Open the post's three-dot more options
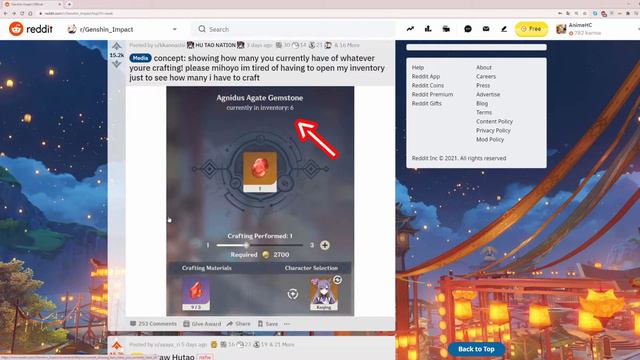Image resolution: width=640 pixels, height=360 pixels. [287, 324]
